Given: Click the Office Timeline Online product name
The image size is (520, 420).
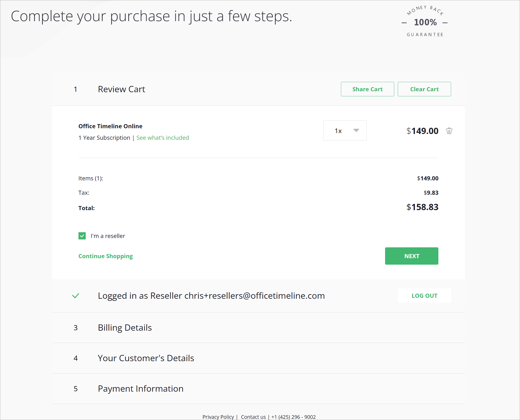Looking at the screenshot, I should 110,126.
